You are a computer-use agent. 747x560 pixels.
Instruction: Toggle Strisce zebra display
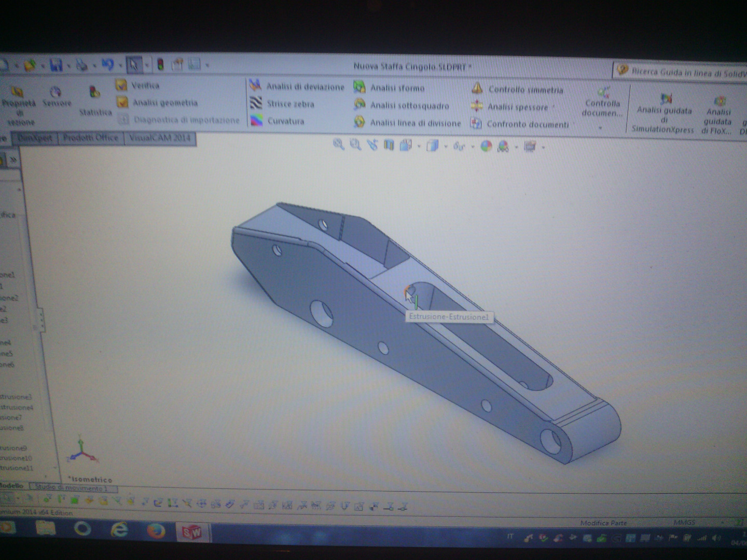click(282, 103)
